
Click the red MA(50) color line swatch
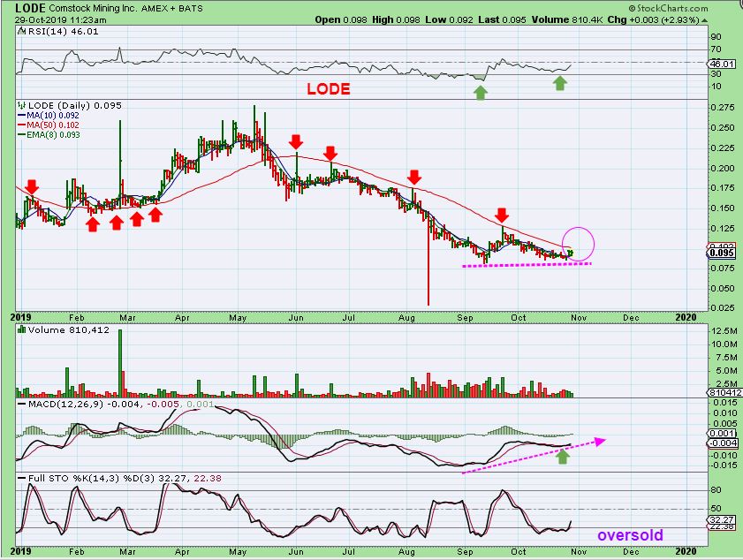point(22,125)
